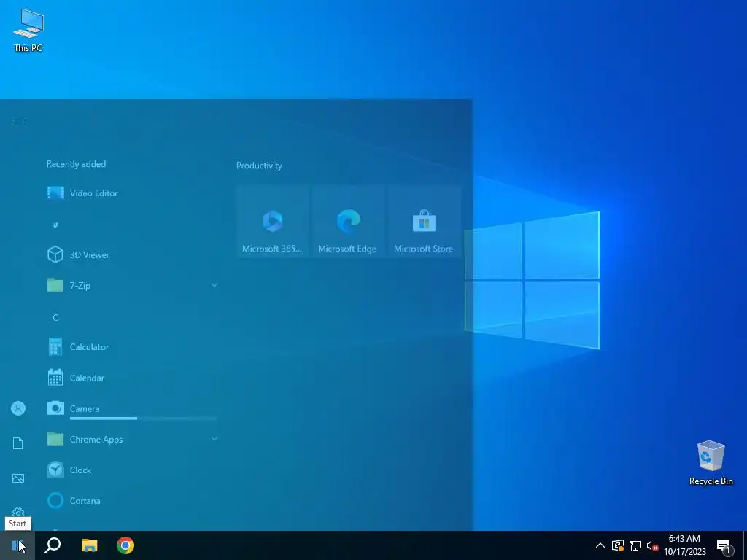Click Show desktop sliver at taskbar end

pos(745,545)
